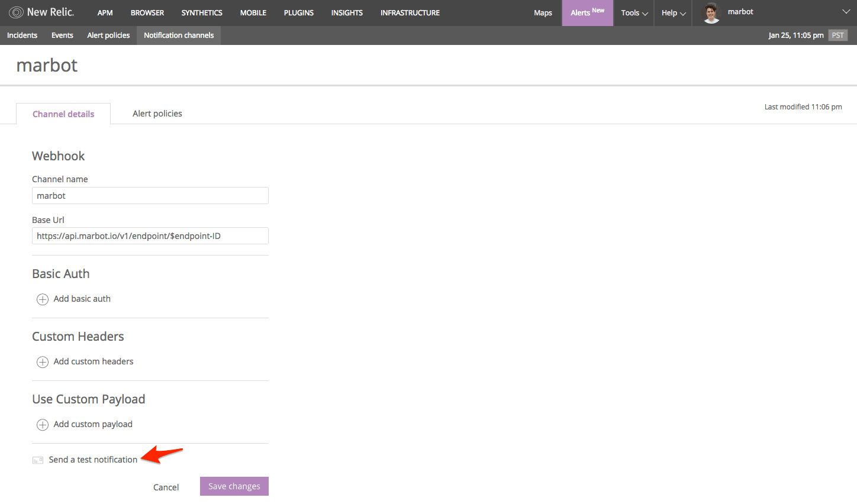This screenshot has height=504, width=857.
Task: Open the Events sub-navigation item
Action: coord(62,35)
